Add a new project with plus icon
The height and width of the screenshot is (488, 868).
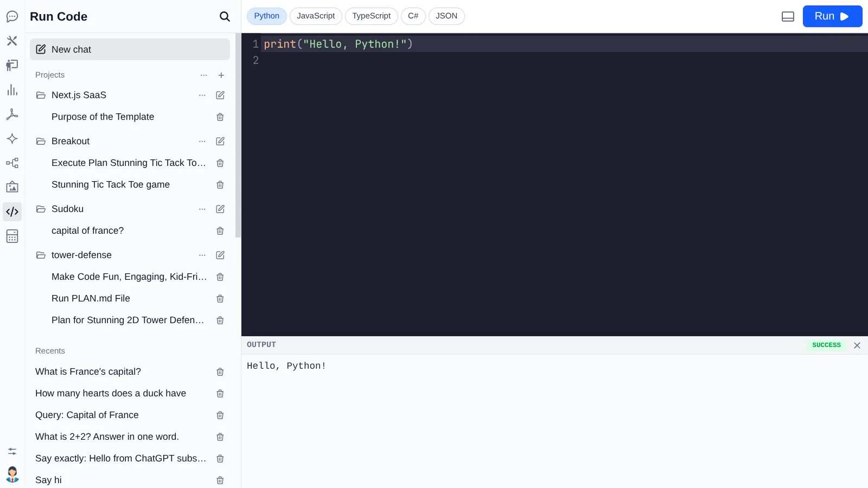[x=221, y=75]
